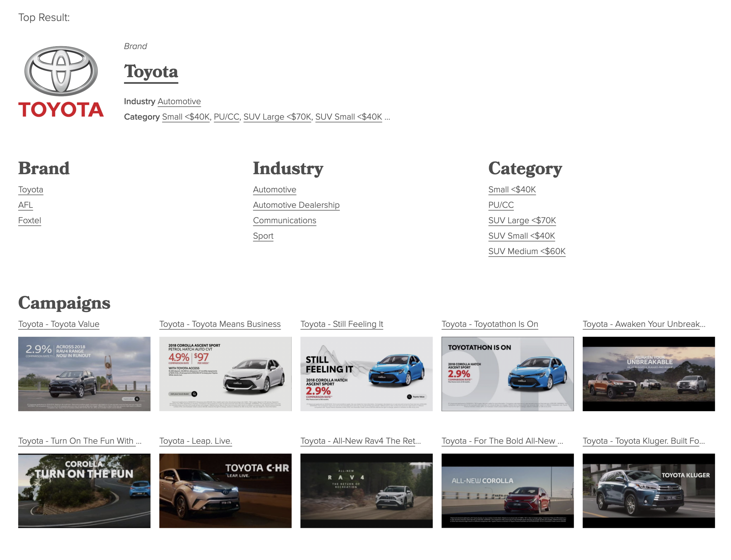The height and width of the screenshot is (560, 731).
Task: Open Toyota - Leap. Live. campaign title
Action: [x=196, y=441]
